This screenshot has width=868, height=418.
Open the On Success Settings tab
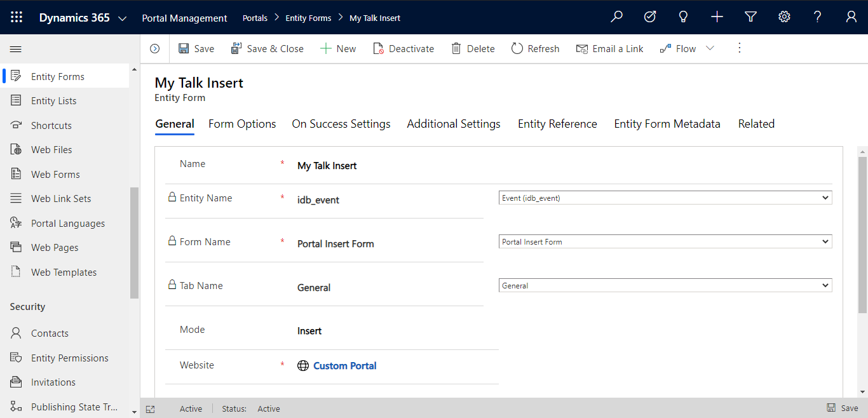coord(341,124)
